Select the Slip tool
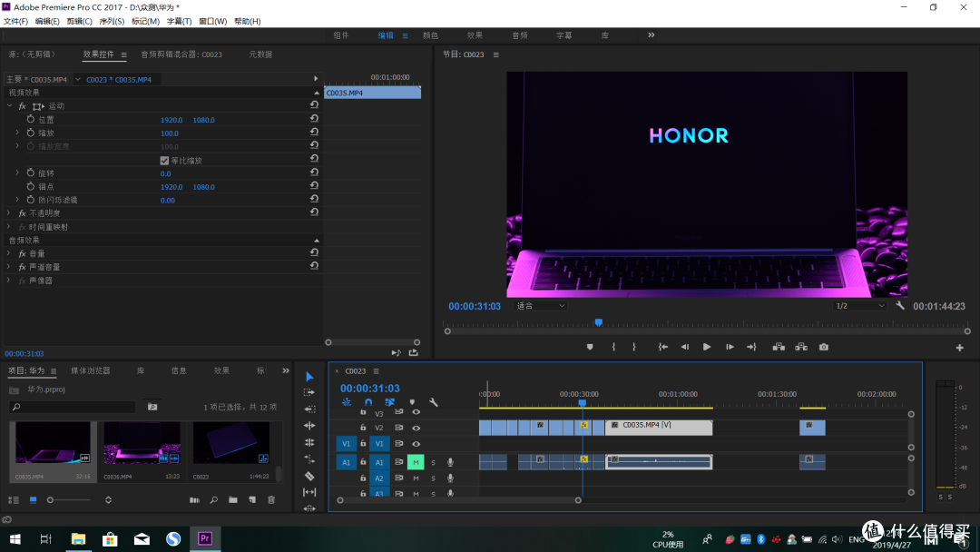The height and width of the screenshot is (552, 980). pyautogui.click(x=309, y=492)
